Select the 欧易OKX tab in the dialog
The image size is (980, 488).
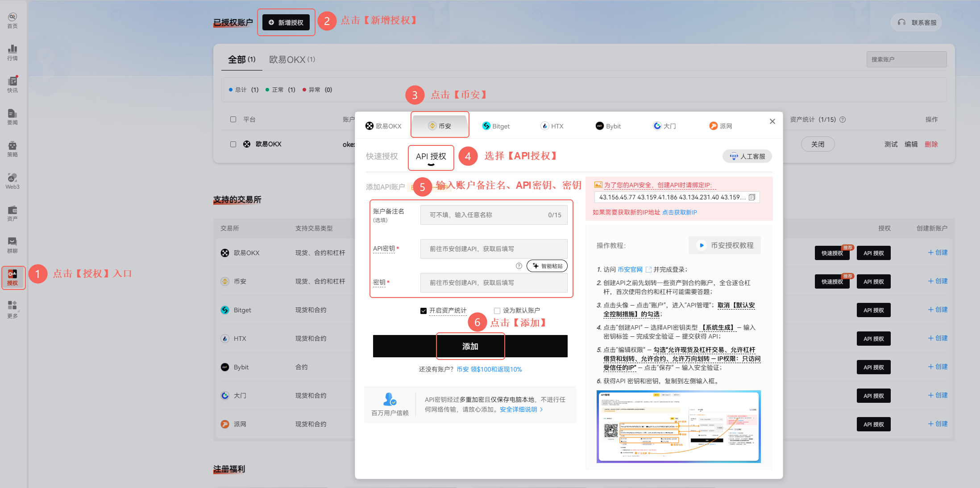(383, 126)
